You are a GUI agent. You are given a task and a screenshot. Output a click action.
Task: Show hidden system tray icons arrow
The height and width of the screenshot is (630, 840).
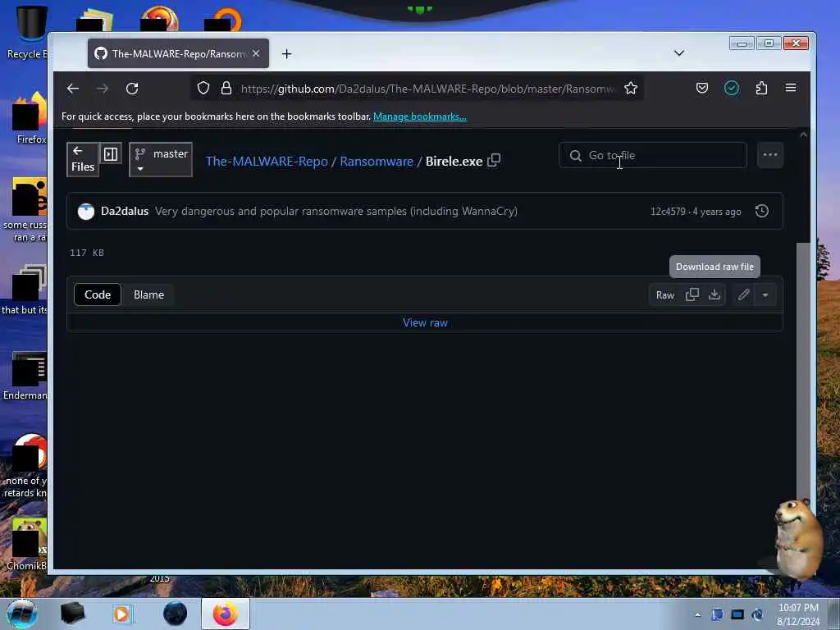[697, 614]
